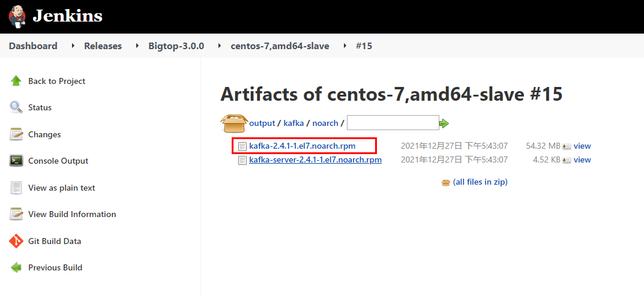Screen dimensions: 644x295
Task: Expand breadcrumb arrow after Releases
Action: pos(137,46)
